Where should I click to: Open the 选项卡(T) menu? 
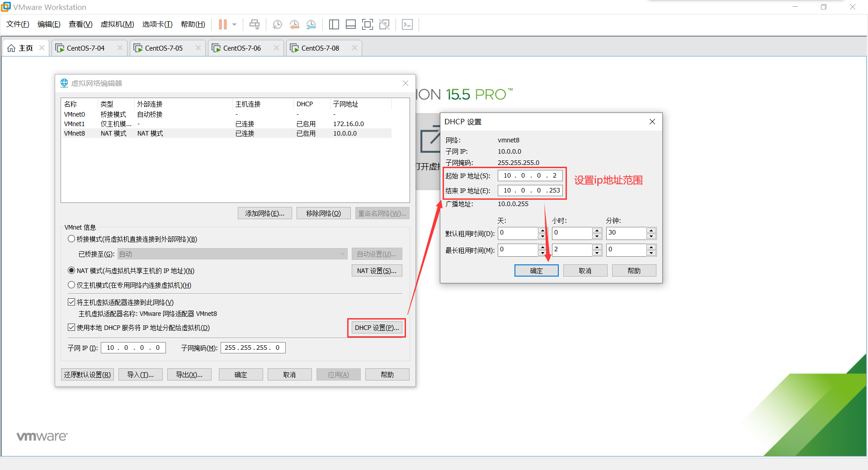(157, 24)
